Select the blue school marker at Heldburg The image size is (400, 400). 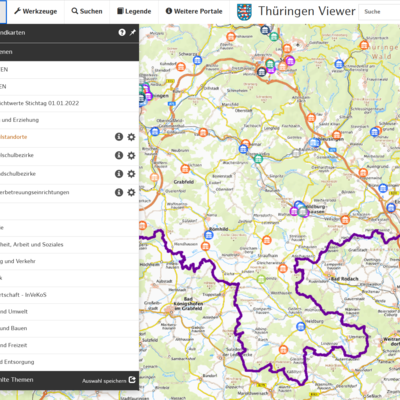tap(301, 326)
